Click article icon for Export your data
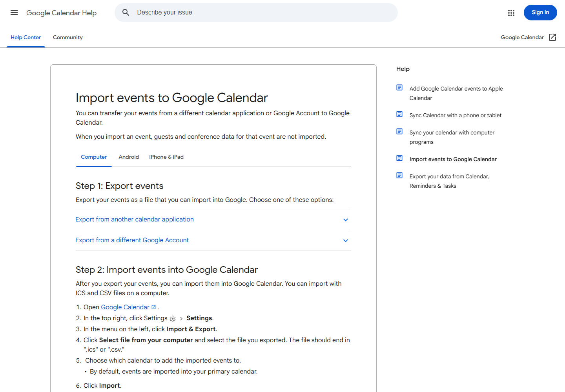This screenshot has width=565, height=392. click(x=399, y=175)
